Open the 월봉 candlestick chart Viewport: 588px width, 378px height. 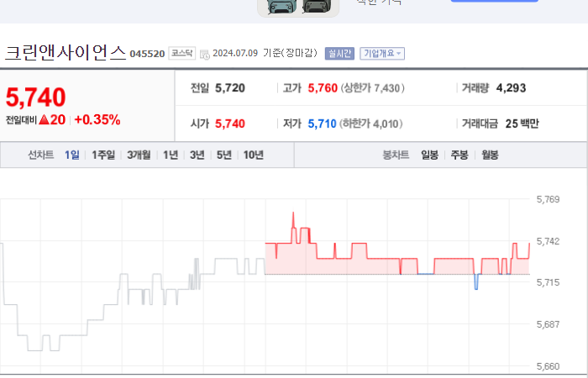pyautogui.click(x=490, y=155)
